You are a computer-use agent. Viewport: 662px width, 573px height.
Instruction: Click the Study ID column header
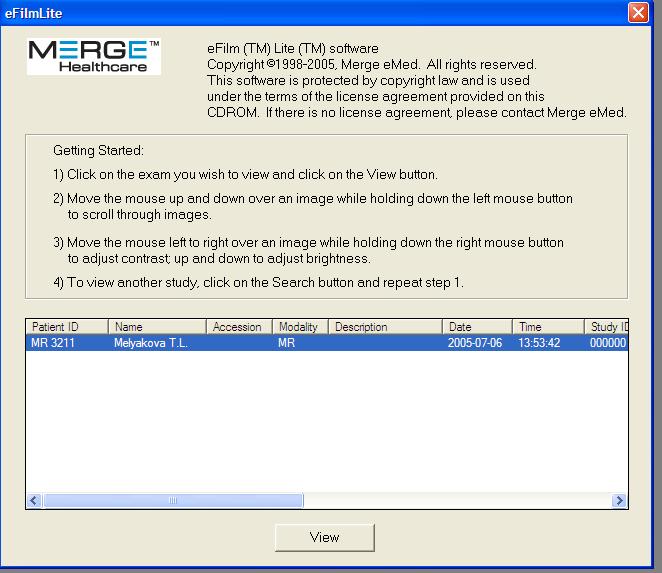[606, 327]
